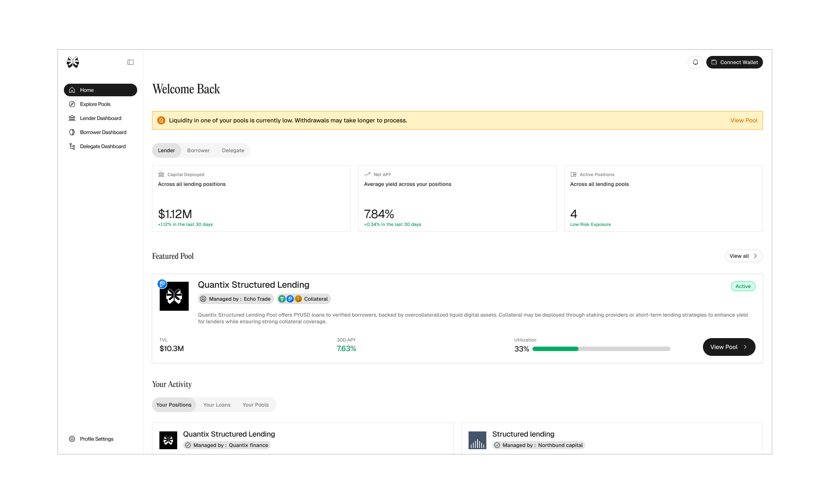Click the wallet icon in Connect Wallet
830x504 pixels.
point(714,62)
